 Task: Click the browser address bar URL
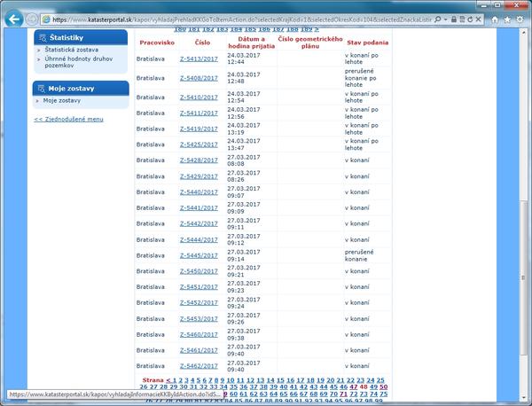click(x=266, y=18)
